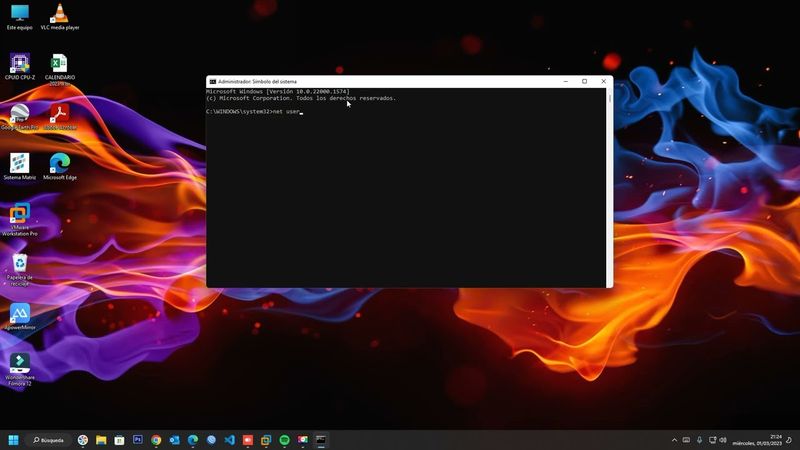Select the VMware Workstation Pro desktop shortcut
The height and width of the screenshot is (450, 800).
[x=19, y=219]
